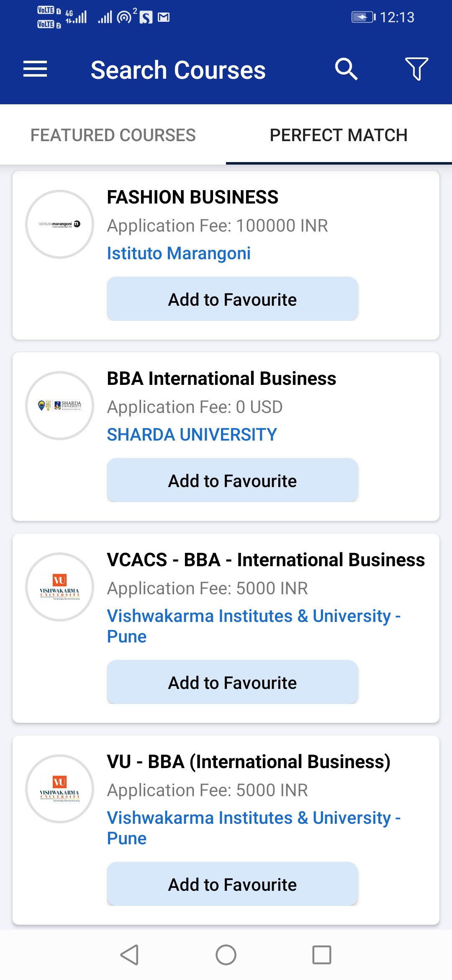Add Fashion Business to favourites

click(232, 299)
